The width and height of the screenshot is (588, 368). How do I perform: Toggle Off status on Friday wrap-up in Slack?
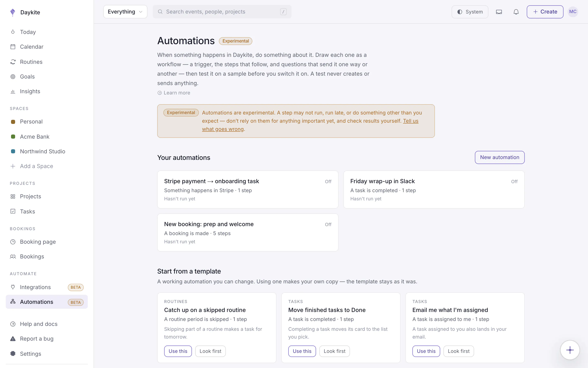coord(514,182)
